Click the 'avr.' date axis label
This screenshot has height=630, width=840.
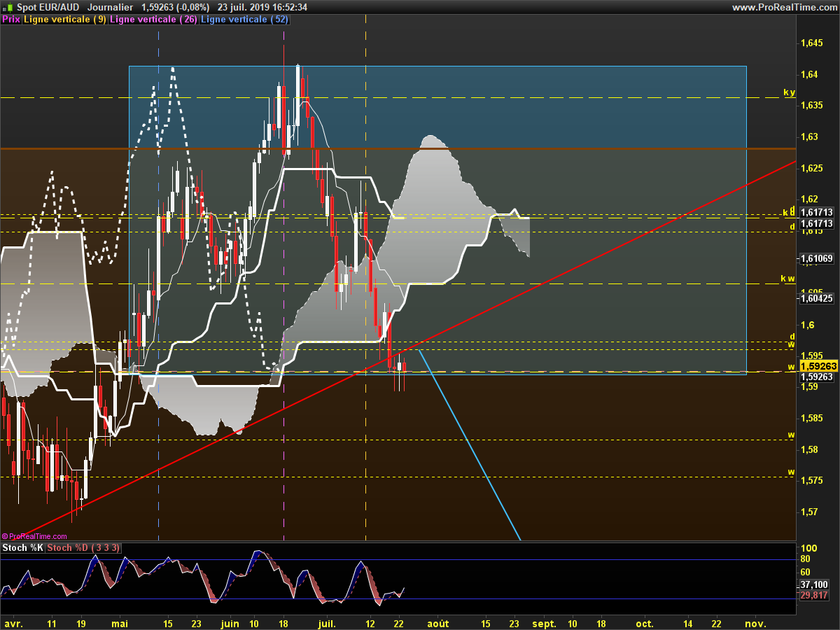pos(13,623)
